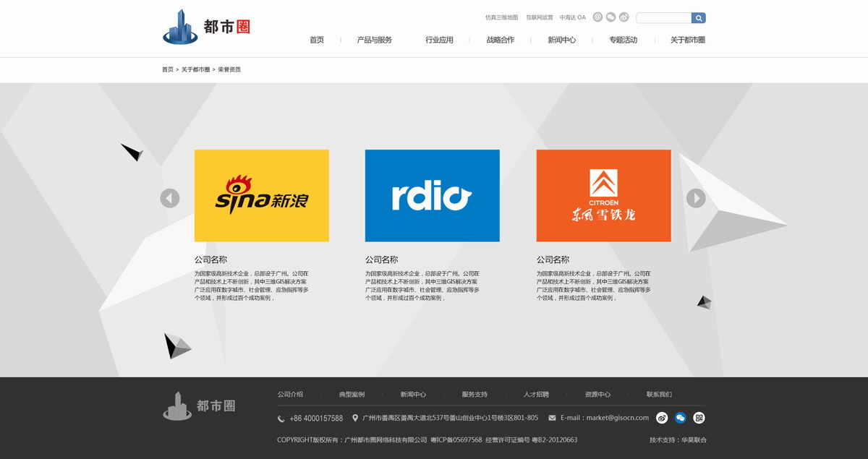Viewport: 868px width, 459px height.
Task: Advance carousel with right arrow
Action: coord(696,198)
